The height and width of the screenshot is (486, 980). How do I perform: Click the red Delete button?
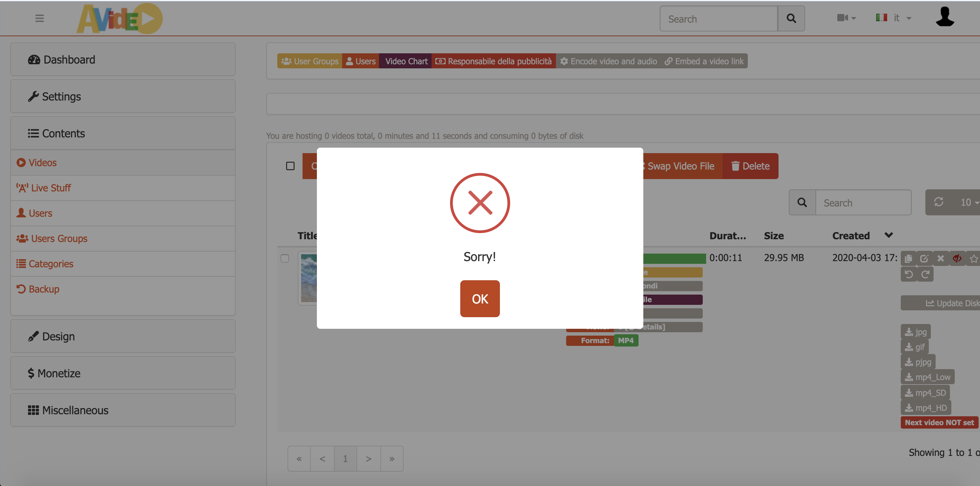(x=750, y=166)
